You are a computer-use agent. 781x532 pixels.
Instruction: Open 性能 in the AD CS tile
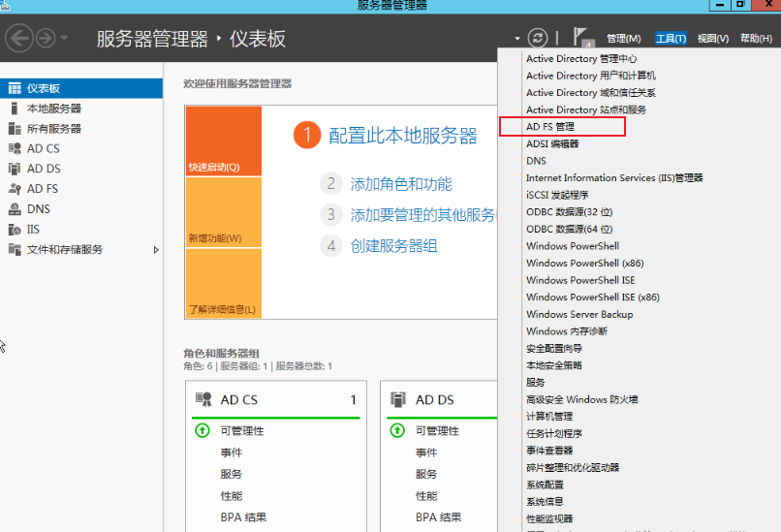pos(232,496)
